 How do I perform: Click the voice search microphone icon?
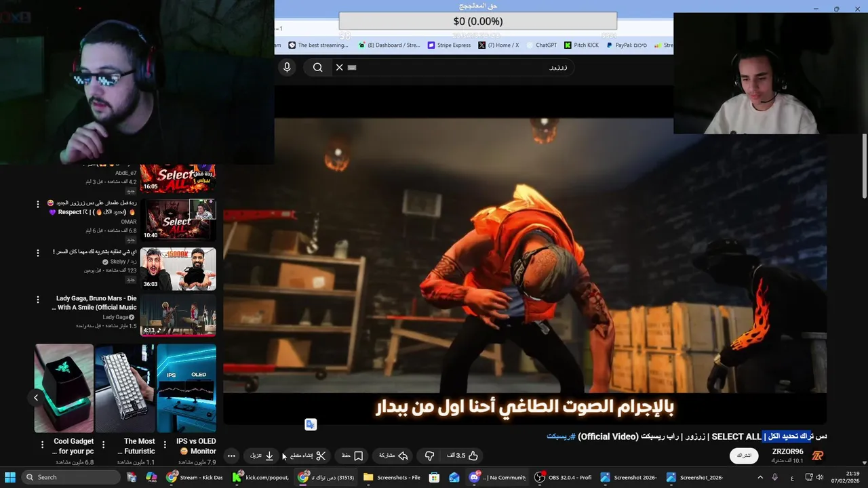point(287,67)
